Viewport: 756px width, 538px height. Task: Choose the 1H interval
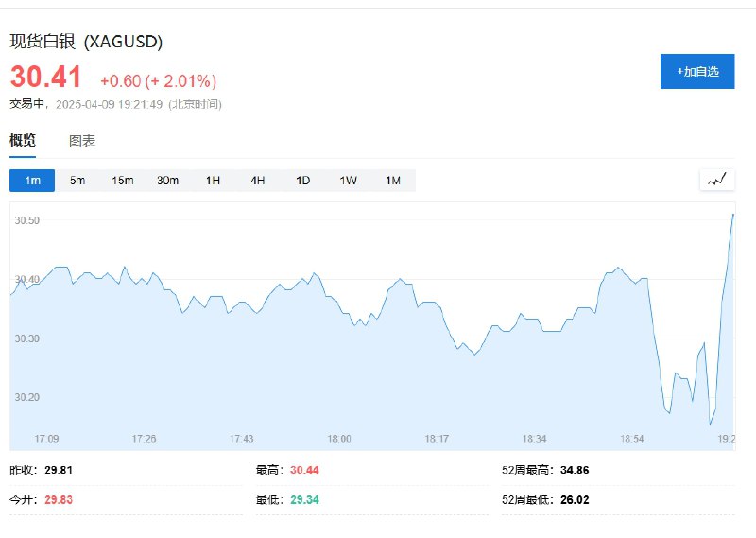[x=213, y=181]
